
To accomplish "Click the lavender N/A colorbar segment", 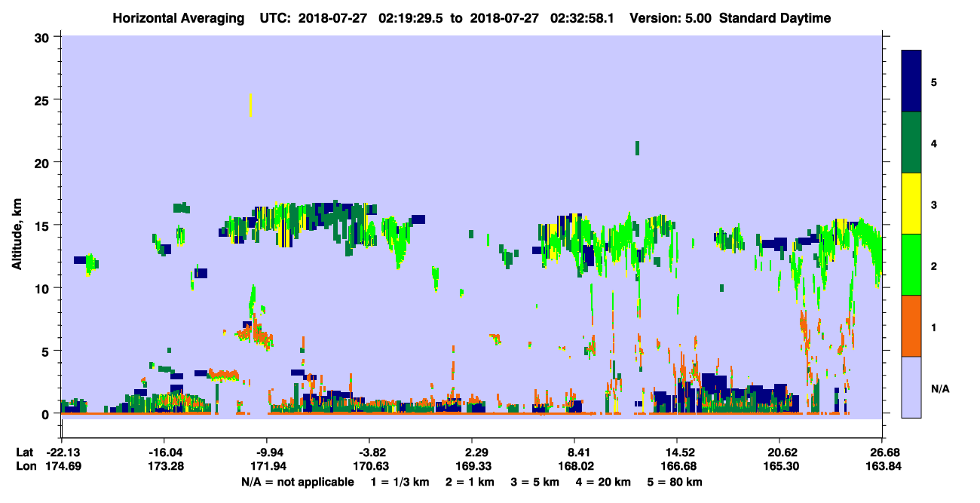I will 911,387.
